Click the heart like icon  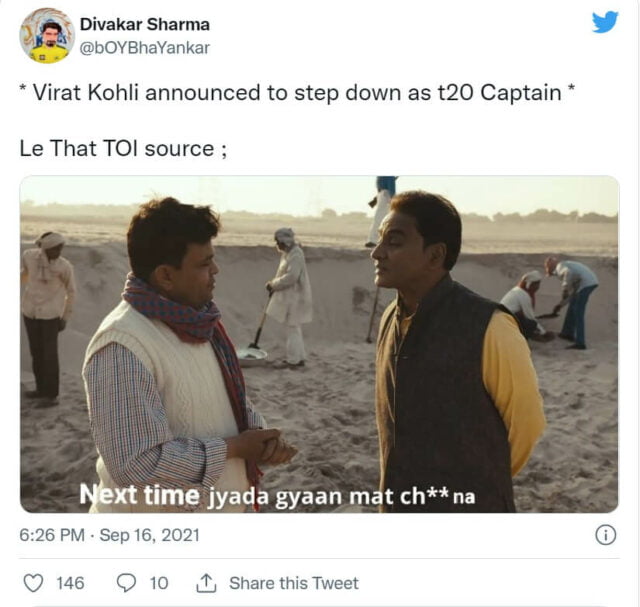[x=33, y=583]
